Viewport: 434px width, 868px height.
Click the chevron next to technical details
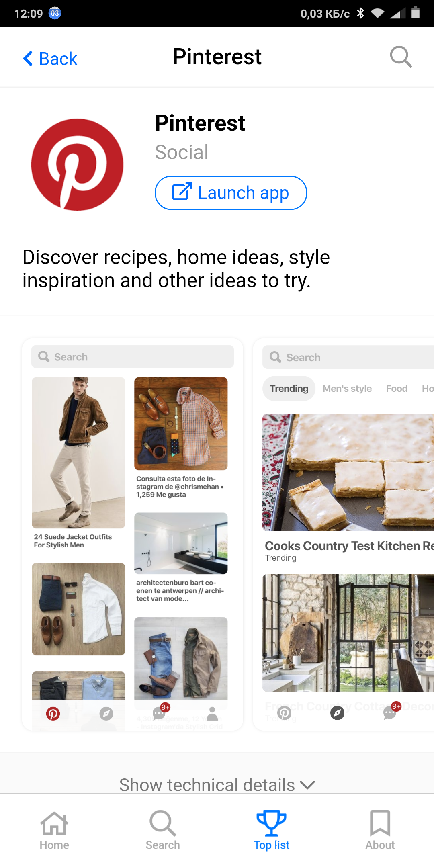coord(307,785)
